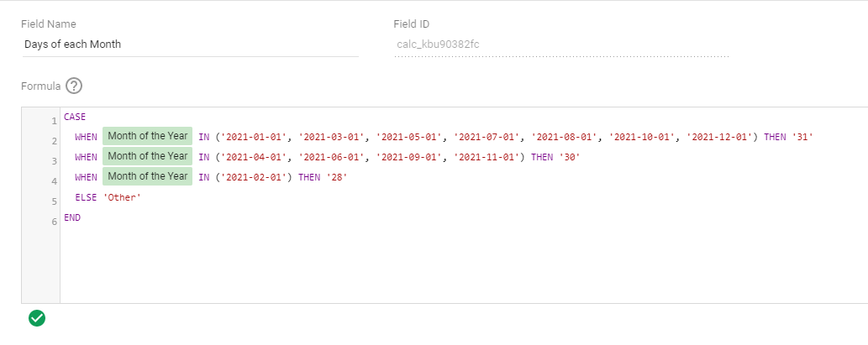Click line number 6 in the gutter

54,222
